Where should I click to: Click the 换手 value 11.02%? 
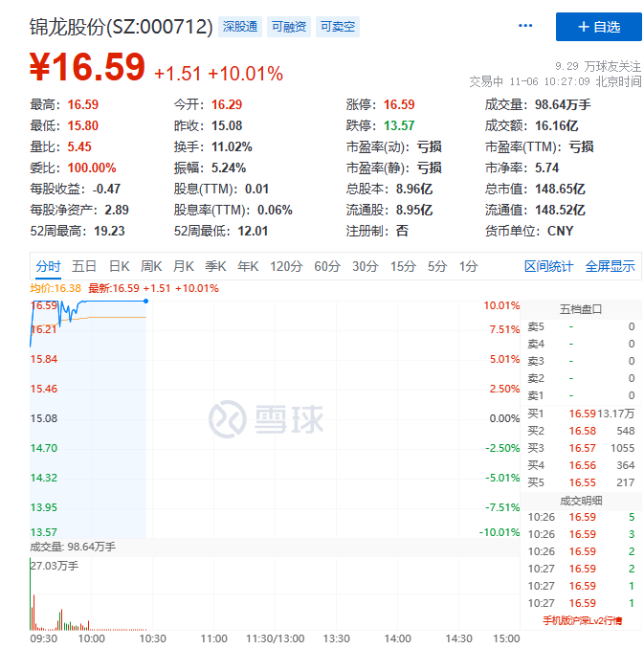point(232,147)
